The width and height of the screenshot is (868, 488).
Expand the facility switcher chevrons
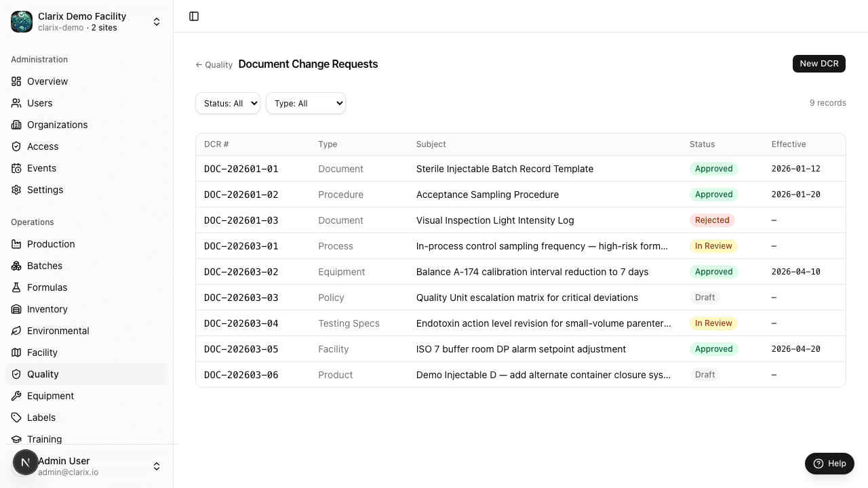click(157, 22)
